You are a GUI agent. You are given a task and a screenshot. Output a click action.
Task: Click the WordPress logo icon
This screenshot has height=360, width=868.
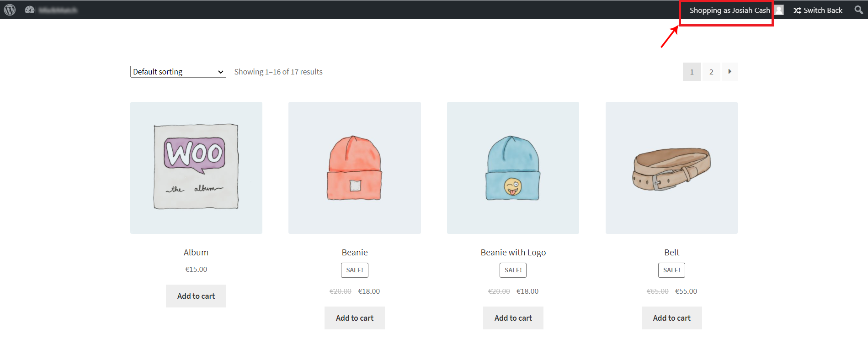click(10, 10)
